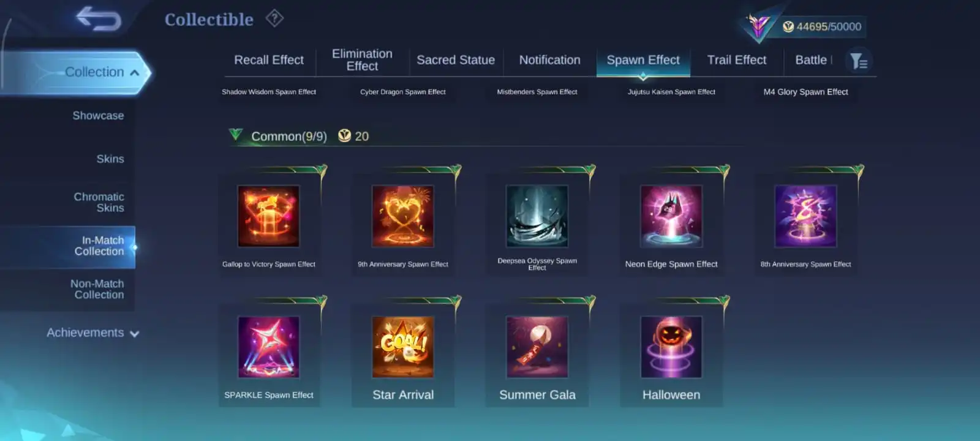Image resolution: width=980 pixels, height=441 pixels.
Task: Open the filter list icon beside Battle tab
Action: 859,61
